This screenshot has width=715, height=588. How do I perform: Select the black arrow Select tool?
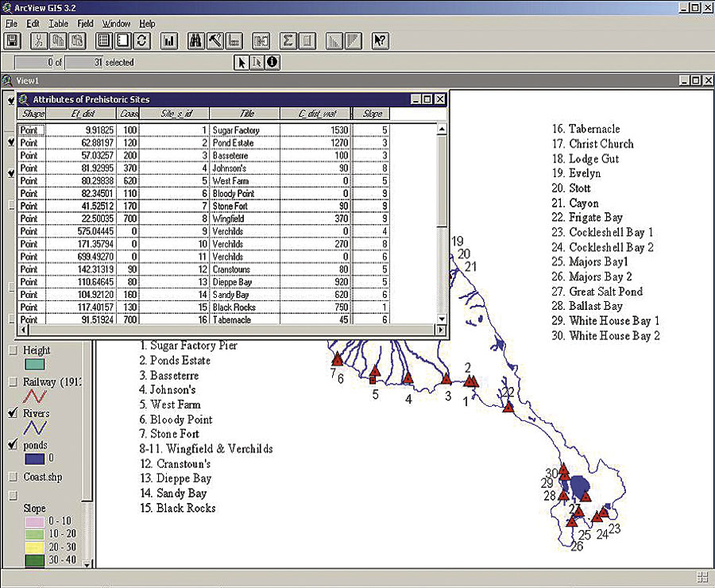[x=242, y=62]
